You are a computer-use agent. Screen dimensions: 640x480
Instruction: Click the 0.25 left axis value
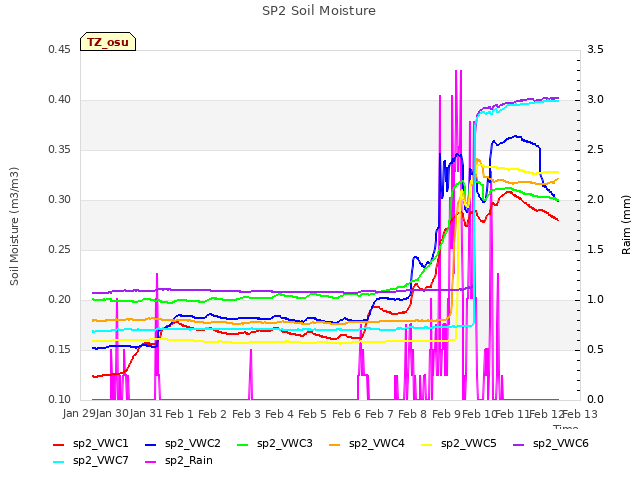(60, 250)
